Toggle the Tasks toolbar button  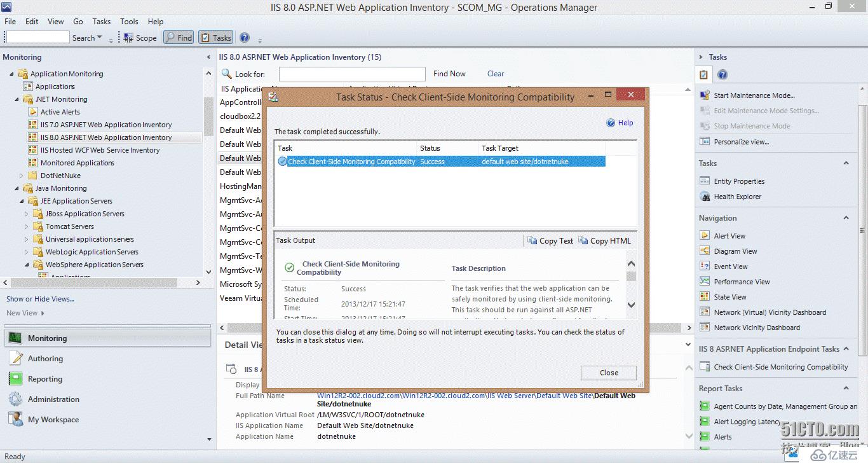tap(216, 38)
